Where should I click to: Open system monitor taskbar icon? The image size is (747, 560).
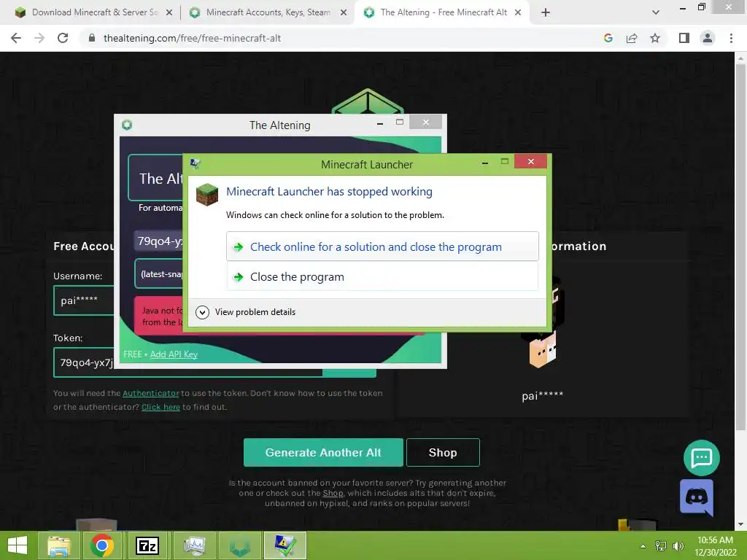tap(194, 545)
